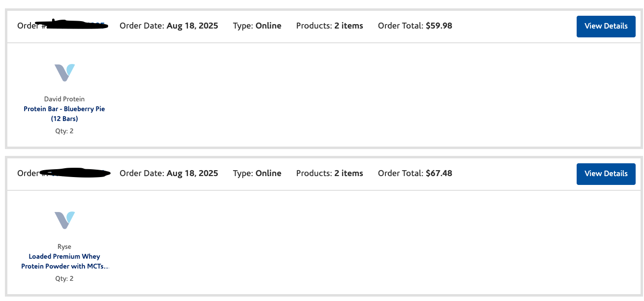Viewport: 644px width, 301px height.
Task: Click Qty: 2 under Blueberry Pie bars
Action: 64,131
